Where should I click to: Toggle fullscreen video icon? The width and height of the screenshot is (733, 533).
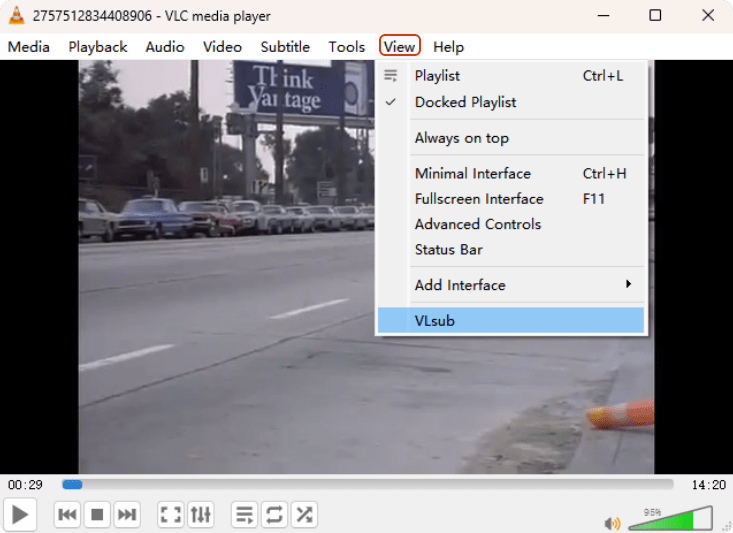click(171, 515)
